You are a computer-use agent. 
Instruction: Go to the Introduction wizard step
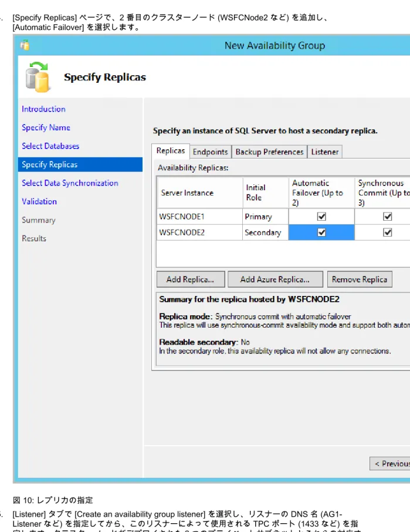(x=44, y=109)
